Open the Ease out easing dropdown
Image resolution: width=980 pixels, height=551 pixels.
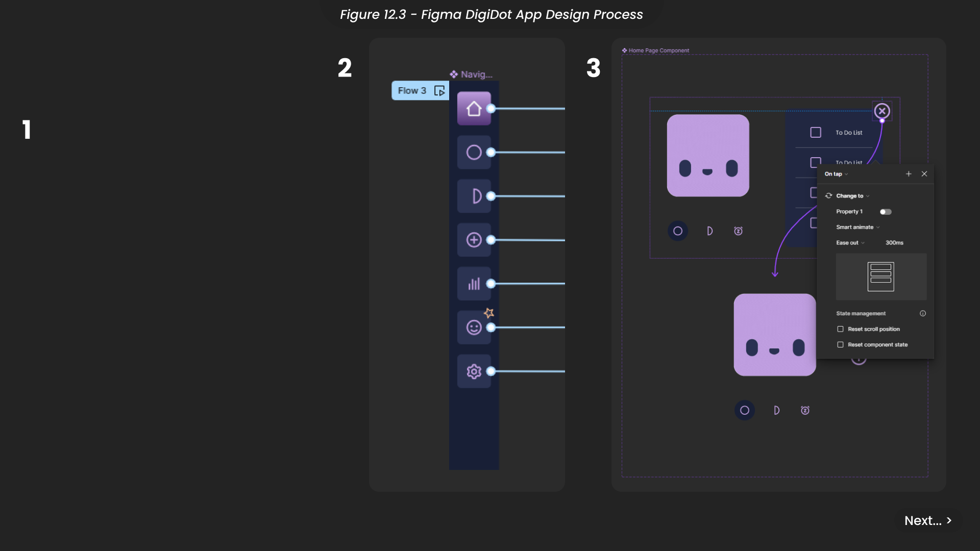[x=850, y=243]
